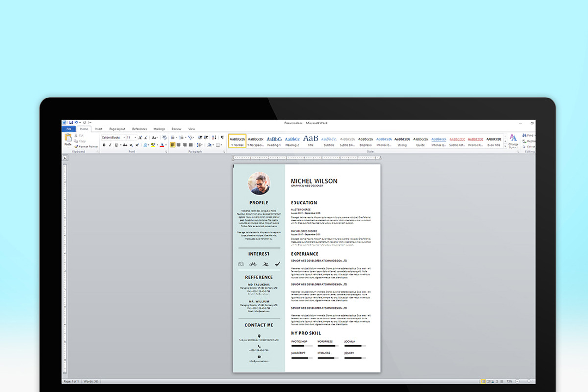Click Shading paint bucket button
Image resolution: width=588 pixels, height=392 pixels.
click(210, 145)
